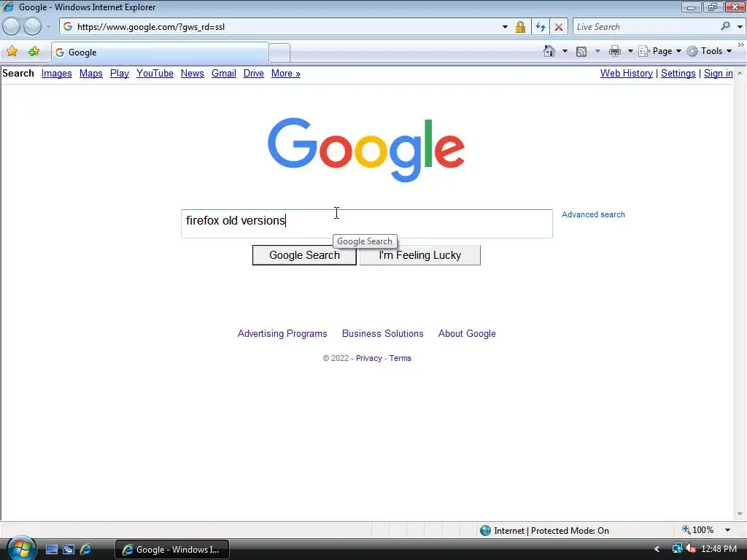Open Advertising Programs link

click(282, 334)
